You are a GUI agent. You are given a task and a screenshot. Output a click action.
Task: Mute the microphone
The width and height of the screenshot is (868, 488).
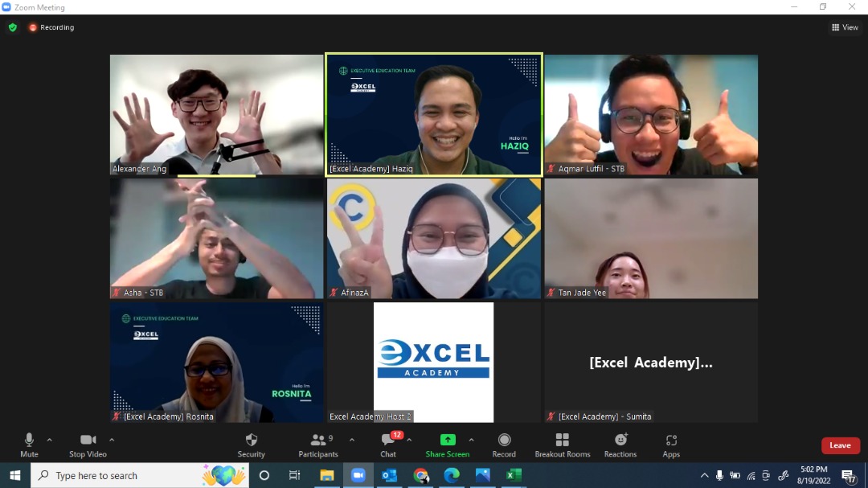pyautogui.click(x=29, y=444)
